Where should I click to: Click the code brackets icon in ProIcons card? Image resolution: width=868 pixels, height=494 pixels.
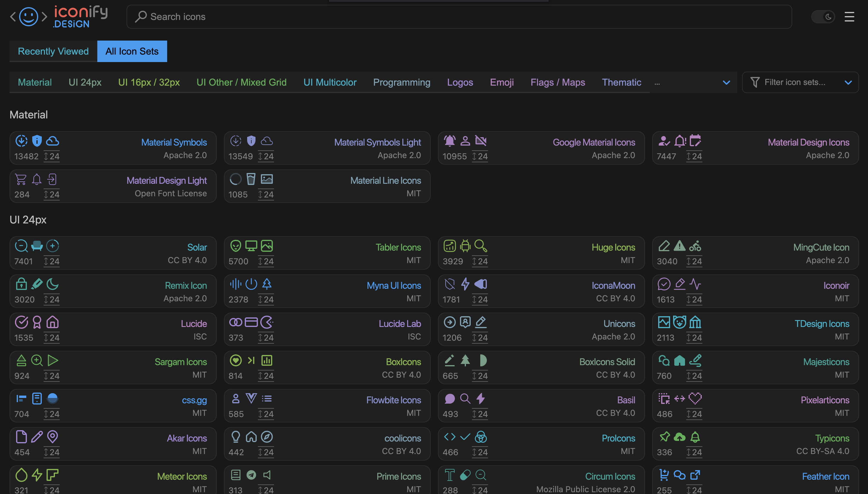click(450, 437)
